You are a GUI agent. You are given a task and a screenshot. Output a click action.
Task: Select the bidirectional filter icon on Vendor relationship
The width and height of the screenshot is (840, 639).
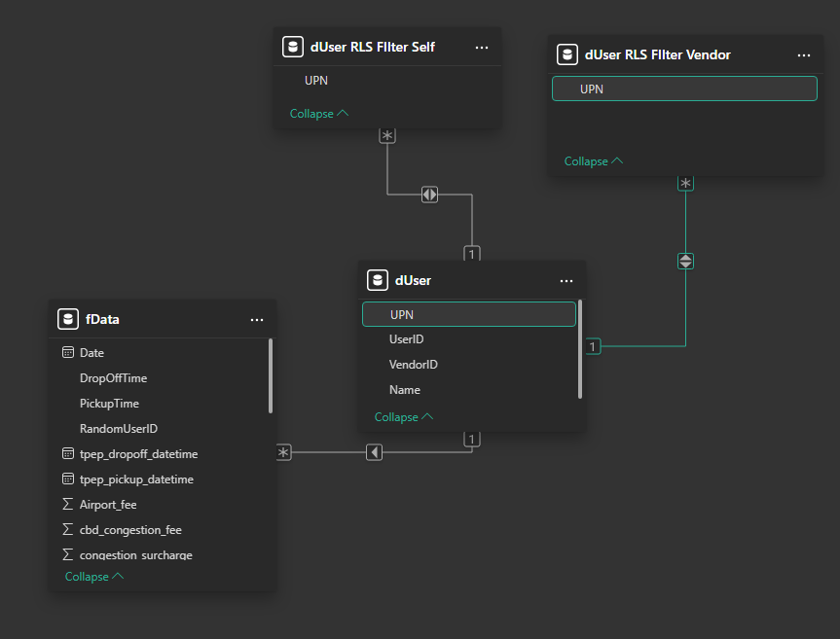point(686,261)
